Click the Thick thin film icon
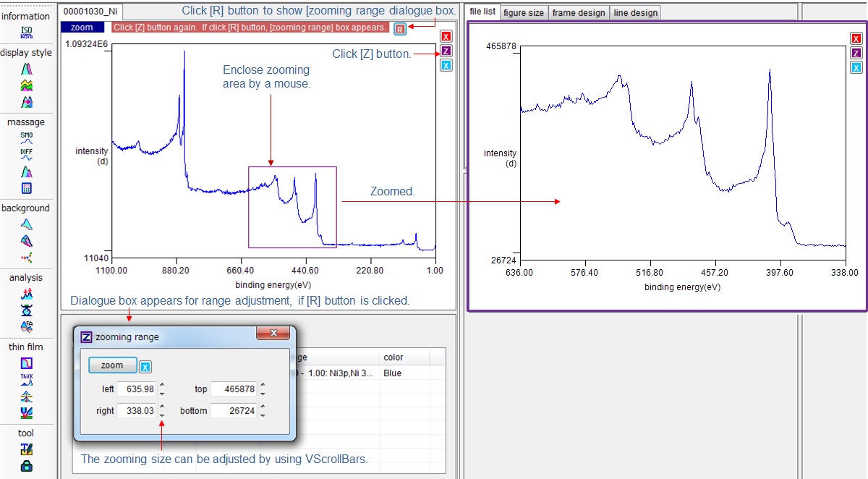 coord(26,378)
